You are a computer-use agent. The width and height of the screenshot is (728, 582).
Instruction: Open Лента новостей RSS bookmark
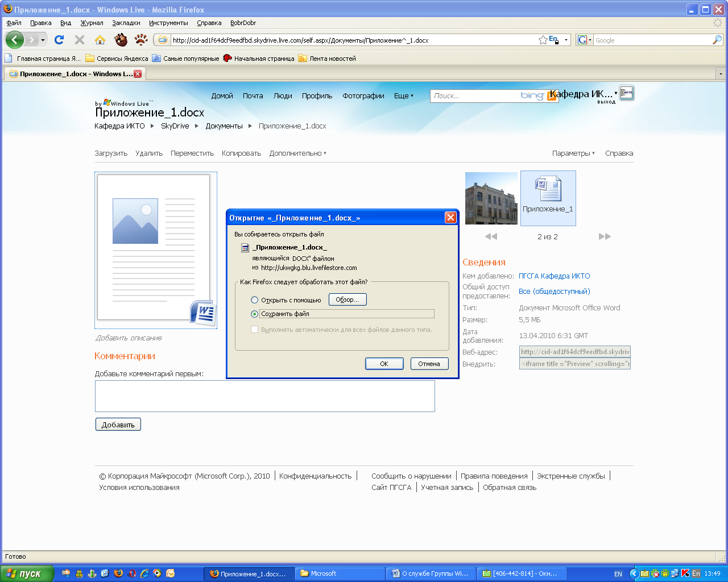(327, 59)
